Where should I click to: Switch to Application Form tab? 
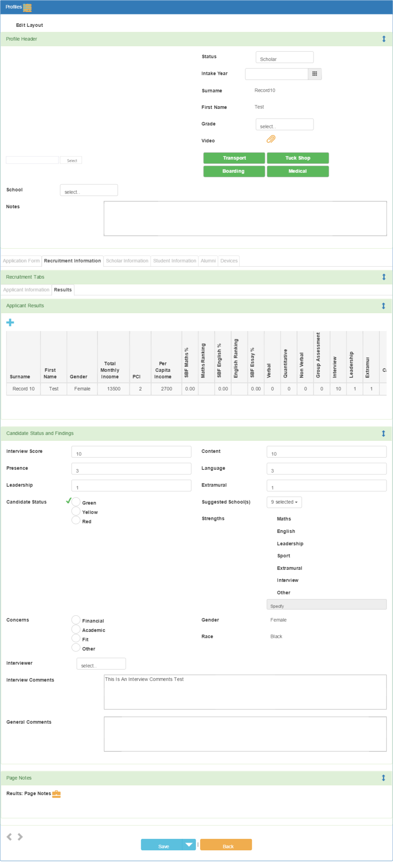coord(21,261)
